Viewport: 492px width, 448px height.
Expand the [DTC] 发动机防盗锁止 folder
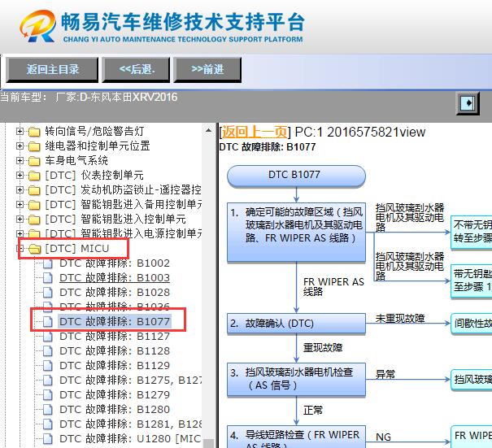pyautogui.click(x=20, y=189)
